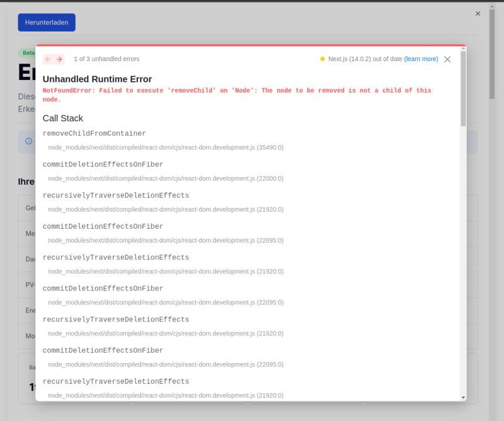Click the "Call Stack" heading
Screen dimensions: 504x421
pyautogui.click(x=62, y=118)
